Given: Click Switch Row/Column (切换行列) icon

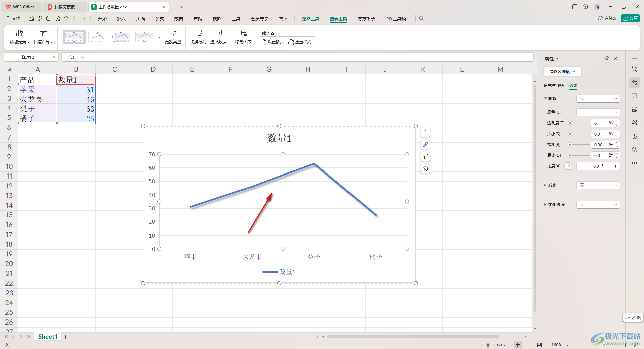Looking at the screenshot, I should coord(198,37).
